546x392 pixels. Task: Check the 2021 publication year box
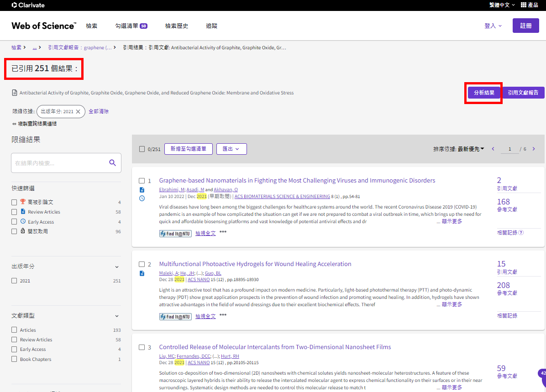[x=14, y=281]
